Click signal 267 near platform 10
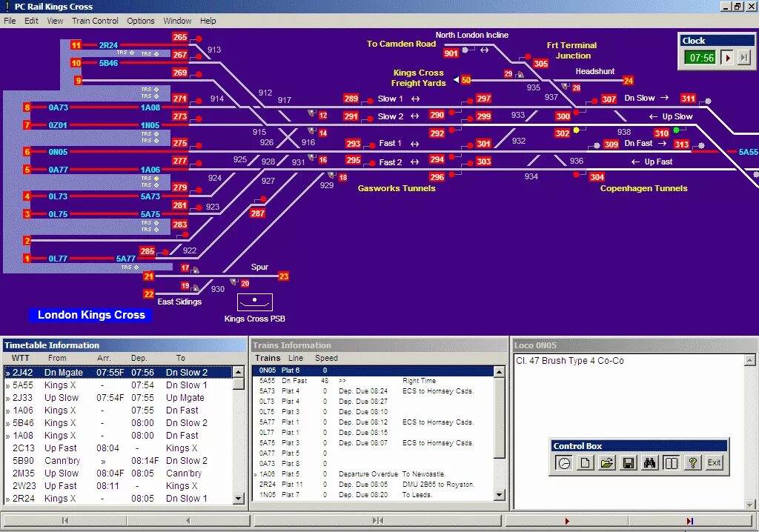The image size is (759, 532). pos(179,55)
